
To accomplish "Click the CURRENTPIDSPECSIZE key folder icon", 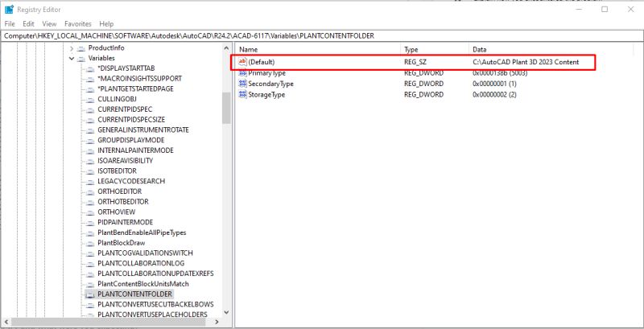I will point(90,120).
